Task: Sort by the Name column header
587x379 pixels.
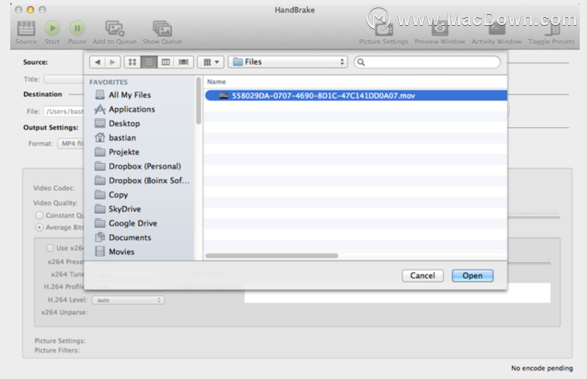Action: click(x=216, y=82)
